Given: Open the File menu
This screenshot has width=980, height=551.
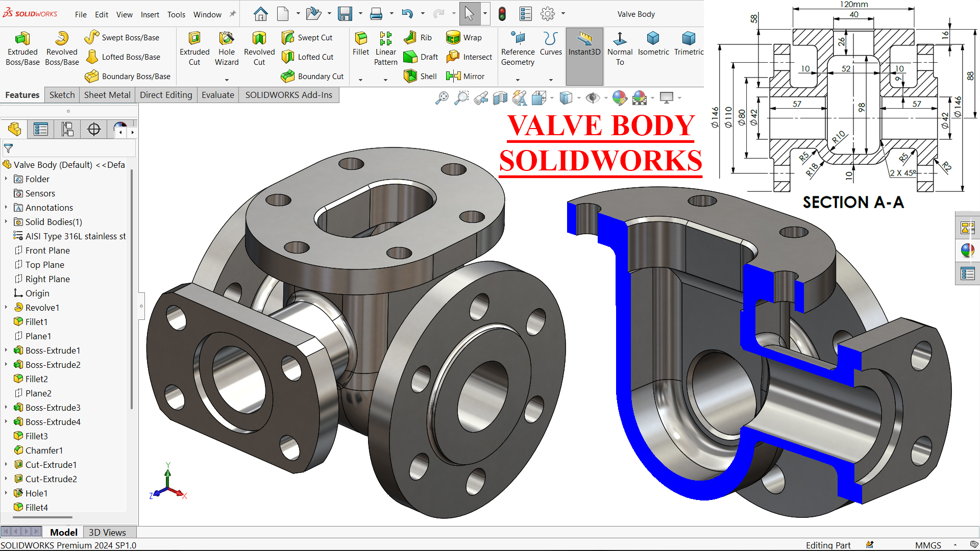Looking at the screenshot, I should click(x=81, y=14).
